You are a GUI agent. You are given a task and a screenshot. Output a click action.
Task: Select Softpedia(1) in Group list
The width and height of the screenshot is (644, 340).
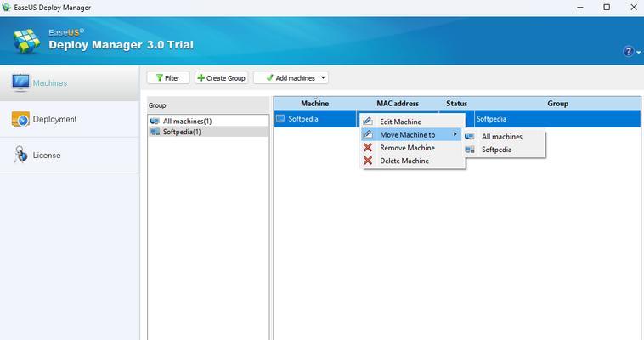(x=208, y=132)
